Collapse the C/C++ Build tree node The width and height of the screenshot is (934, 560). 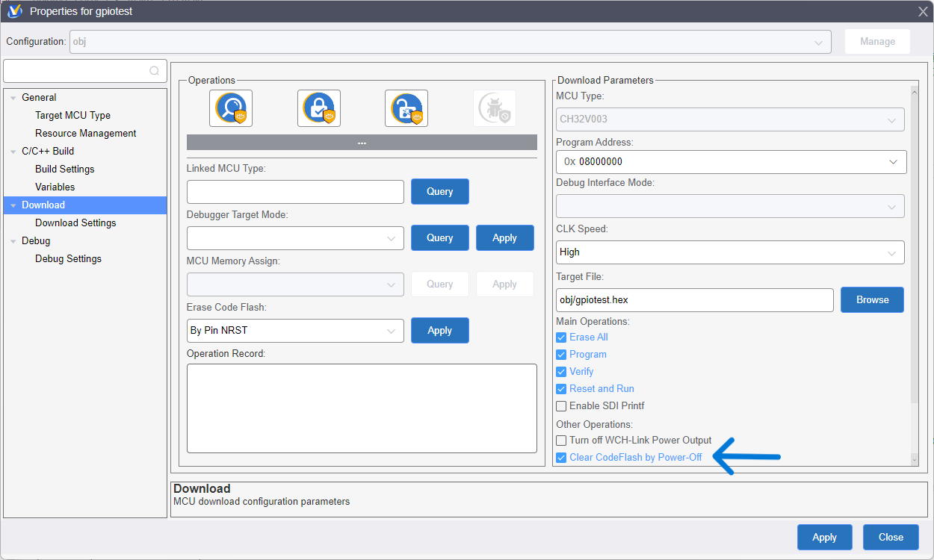[13, 152]
